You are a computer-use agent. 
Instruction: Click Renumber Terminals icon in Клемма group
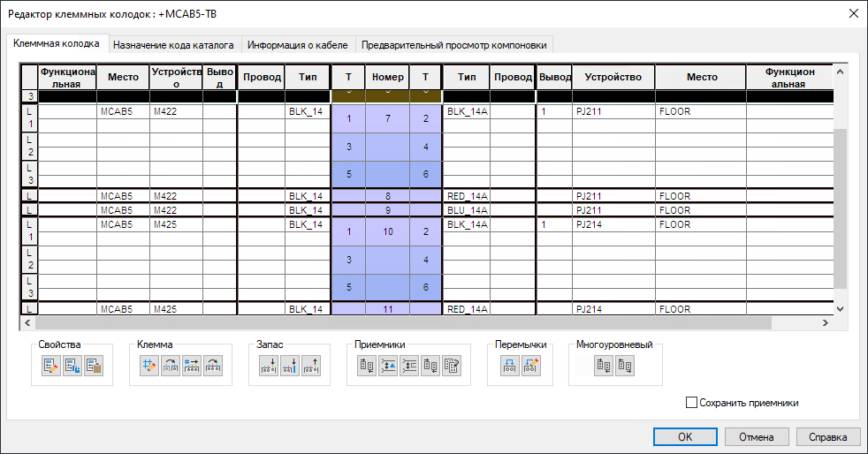click(x=192, y=366)
